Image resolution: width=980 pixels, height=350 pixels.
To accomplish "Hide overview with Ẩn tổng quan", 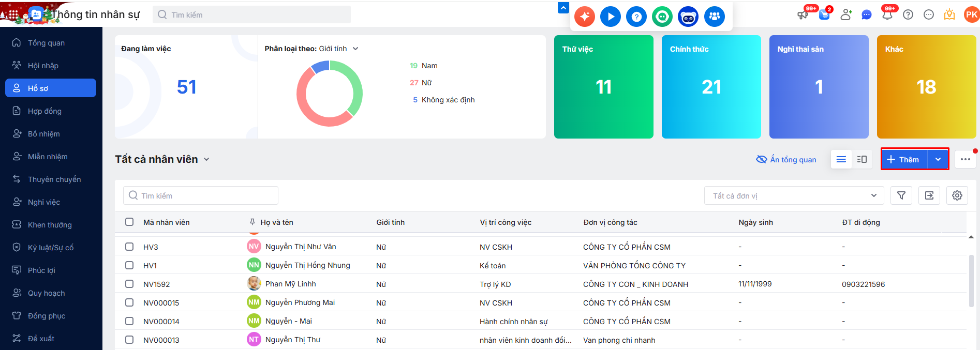I will [x=786, y=159].
